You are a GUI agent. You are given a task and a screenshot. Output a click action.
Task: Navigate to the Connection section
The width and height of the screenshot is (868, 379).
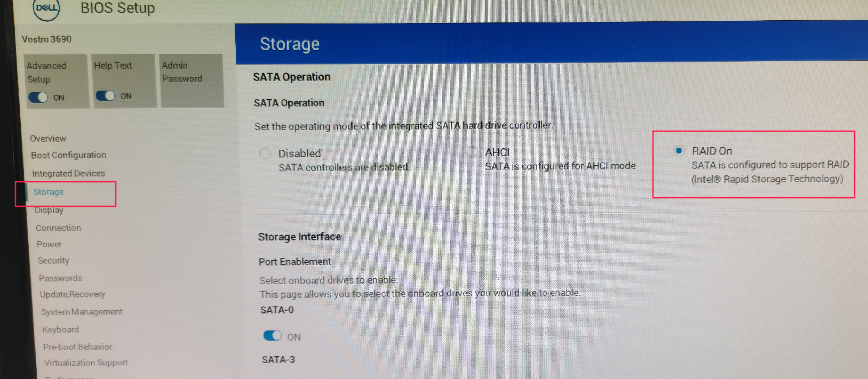(x=59, y=228)
